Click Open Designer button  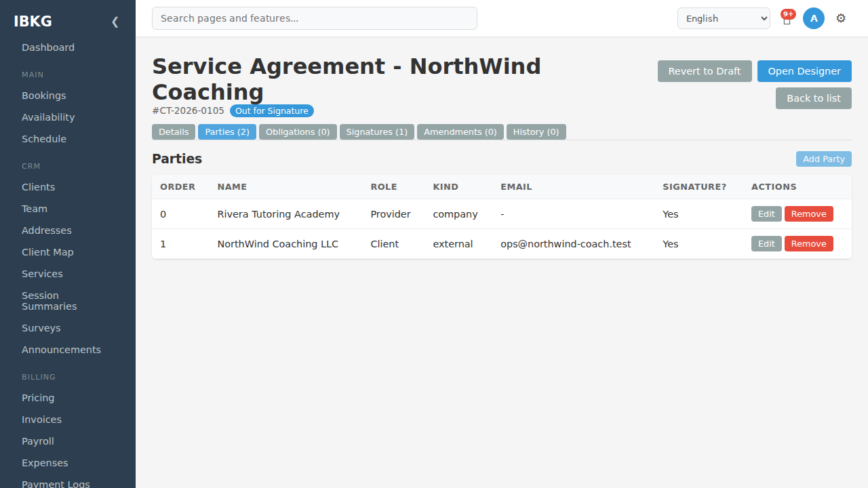804,71
